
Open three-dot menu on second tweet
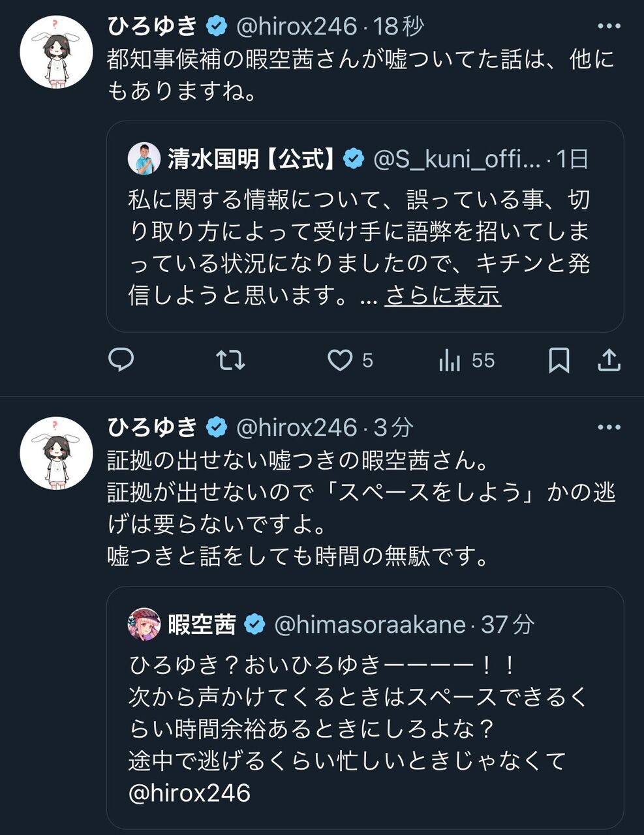click(x=609, y=428)
